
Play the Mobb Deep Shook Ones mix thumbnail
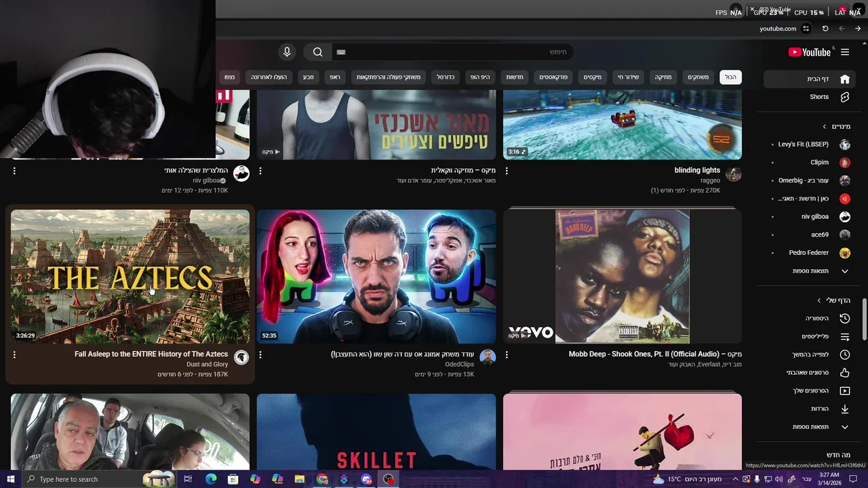[x=623, y=277]
